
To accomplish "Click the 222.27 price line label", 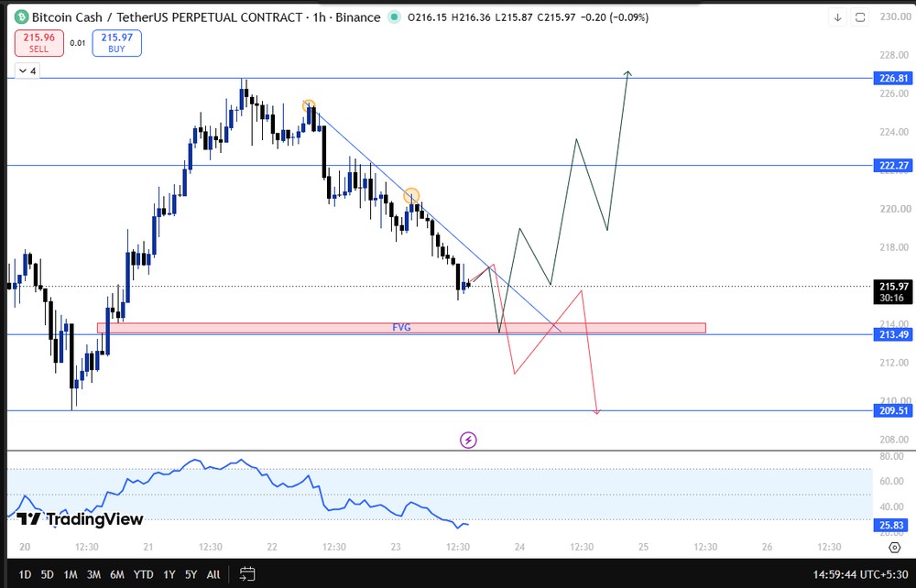I will coord(893,165).
